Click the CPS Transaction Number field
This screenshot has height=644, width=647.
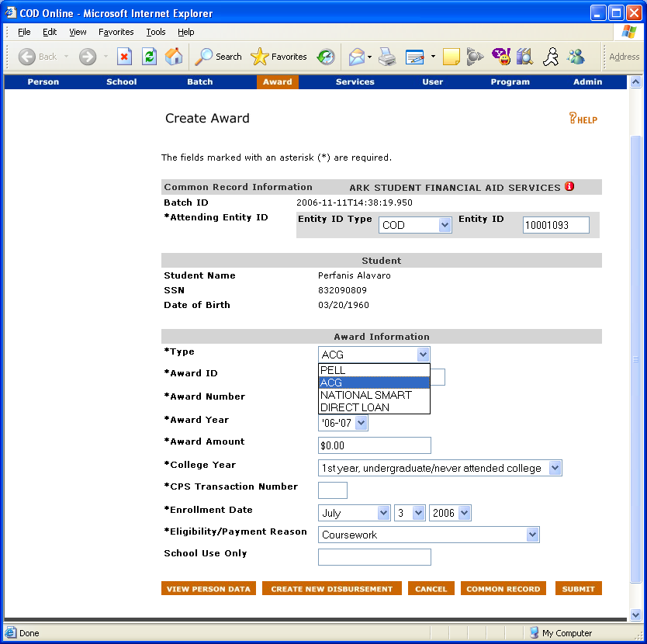click(333, 490)
